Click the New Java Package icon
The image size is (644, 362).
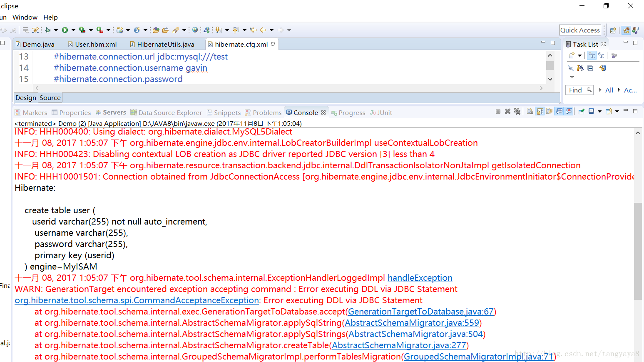click(120, 30)
